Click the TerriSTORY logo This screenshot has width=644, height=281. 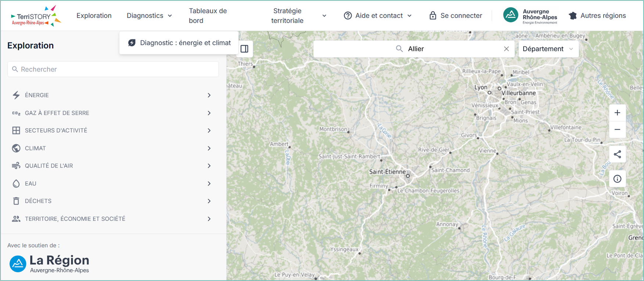click(36, 16)
